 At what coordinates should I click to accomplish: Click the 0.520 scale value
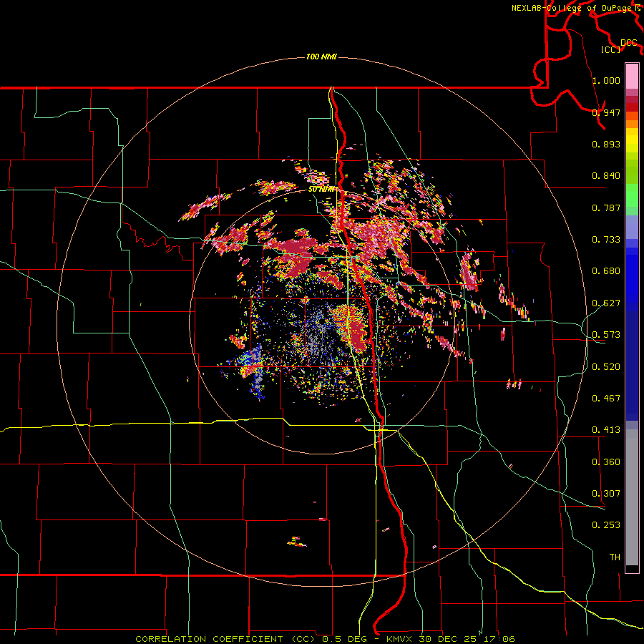[606, 367]
